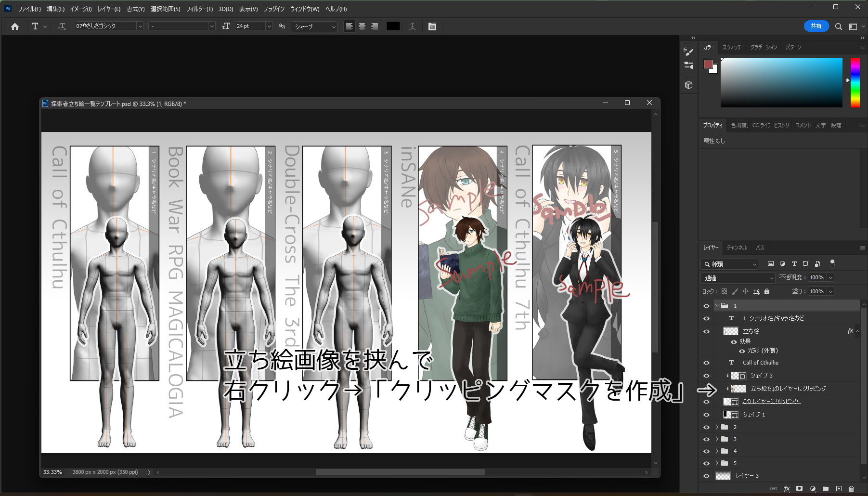Switch to the チャンネル tab
The image size is (868, 496).
[738, 248]
